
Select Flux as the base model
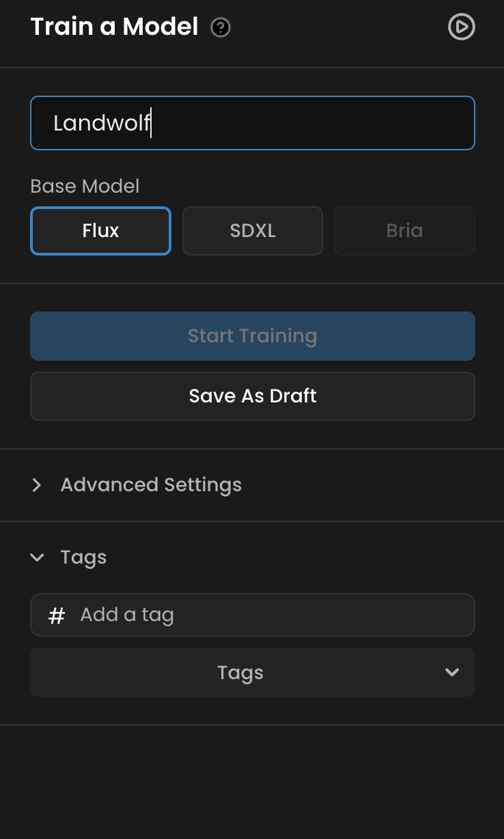pos(100,231)
